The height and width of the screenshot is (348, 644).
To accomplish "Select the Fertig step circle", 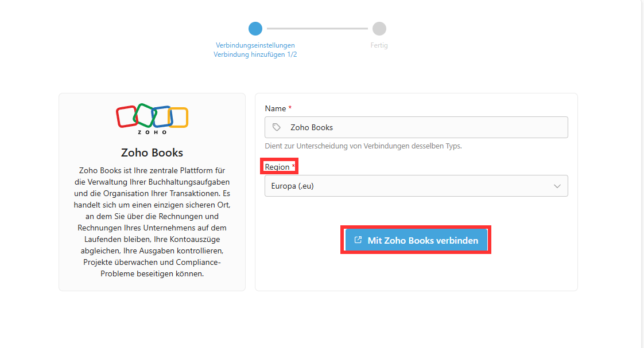I will pos(379,29).
